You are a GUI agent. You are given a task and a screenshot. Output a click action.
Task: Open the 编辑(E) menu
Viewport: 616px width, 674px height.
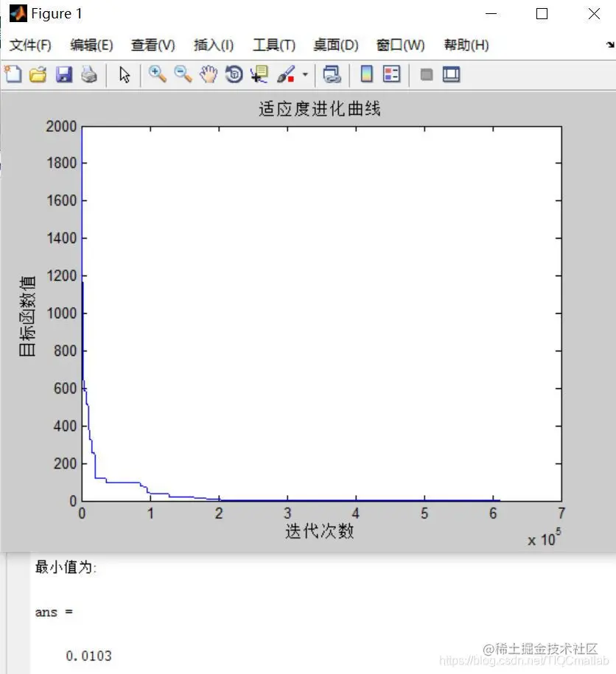(x=91, y=45)
